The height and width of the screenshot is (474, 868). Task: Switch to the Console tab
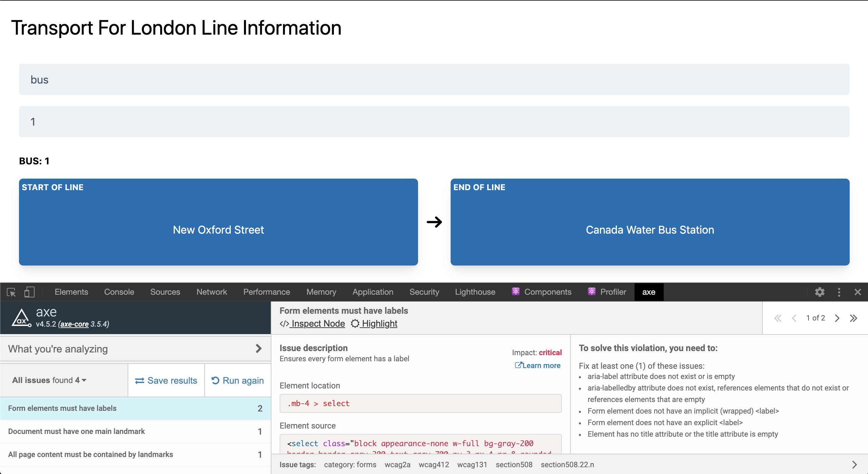[x=119, y=292]
